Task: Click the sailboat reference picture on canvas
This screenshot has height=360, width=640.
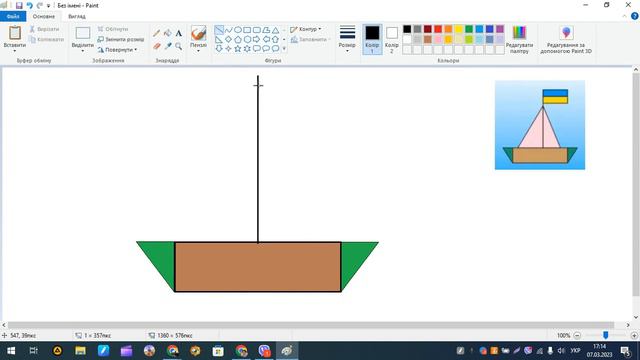Action: (540, 125)
